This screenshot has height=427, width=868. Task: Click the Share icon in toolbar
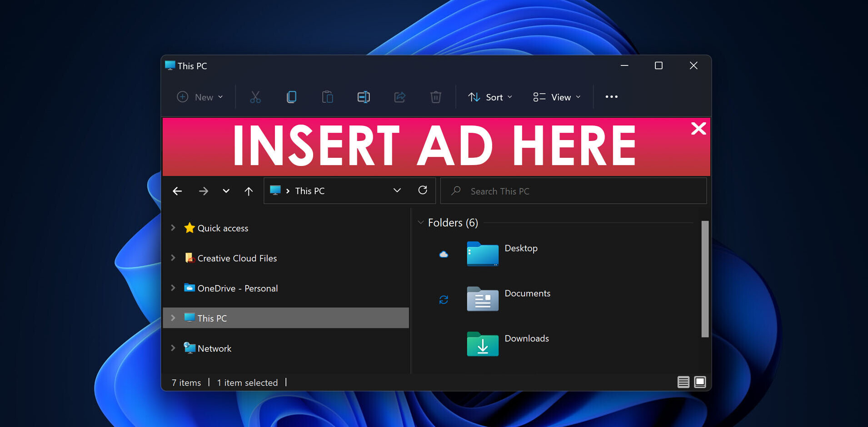click(x=399, y=97)
